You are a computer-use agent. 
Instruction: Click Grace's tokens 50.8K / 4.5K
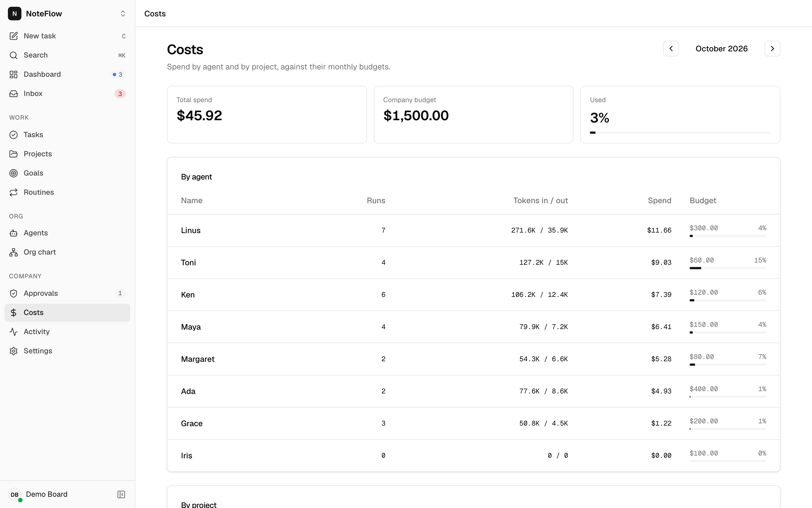click(544, 423)
